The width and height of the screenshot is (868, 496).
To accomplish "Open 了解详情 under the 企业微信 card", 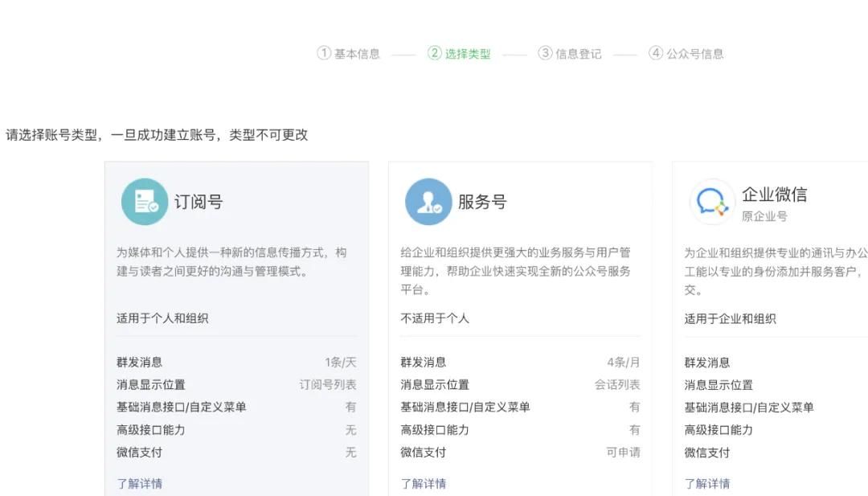I will (x=707, y=483).
